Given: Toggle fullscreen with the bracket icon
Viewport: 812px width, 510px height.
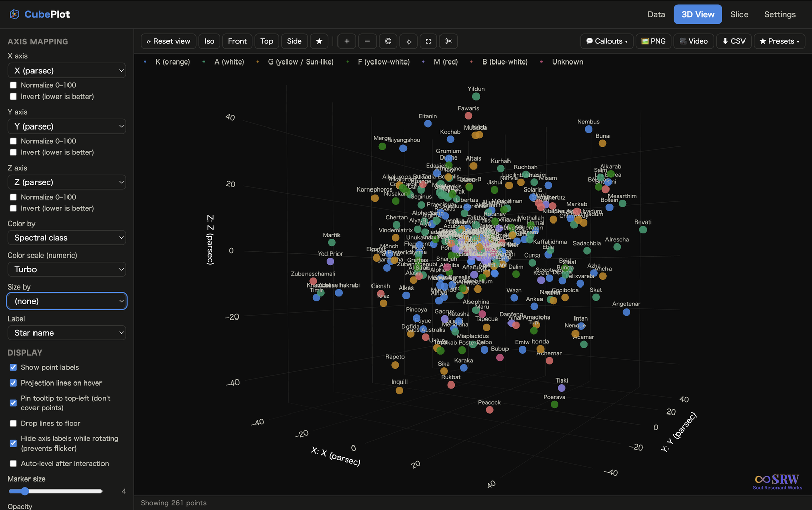Looking at the screenshot, I should point(428,41).
